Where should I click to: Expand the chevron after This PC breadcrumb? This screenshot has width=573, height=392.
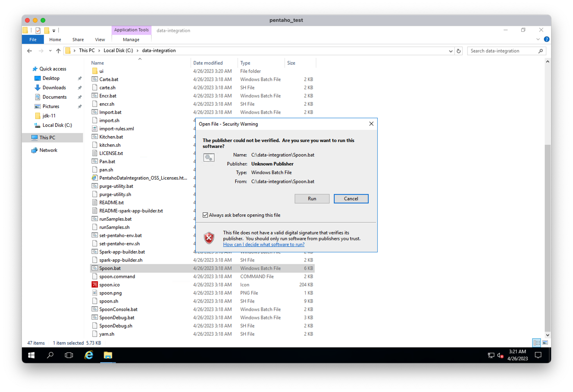(99, 51)
